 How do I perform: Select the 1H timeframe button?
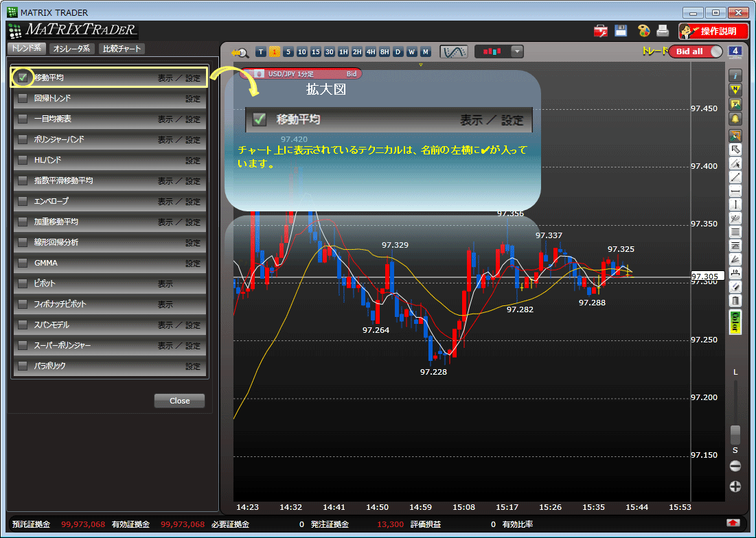pyautogui.click(x=343, y=51)
